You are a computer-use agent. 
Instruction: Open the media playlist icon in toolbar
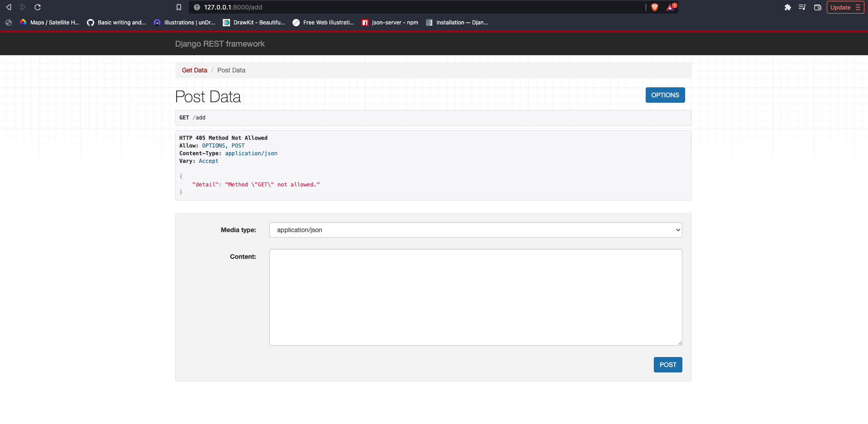[802, 7]
